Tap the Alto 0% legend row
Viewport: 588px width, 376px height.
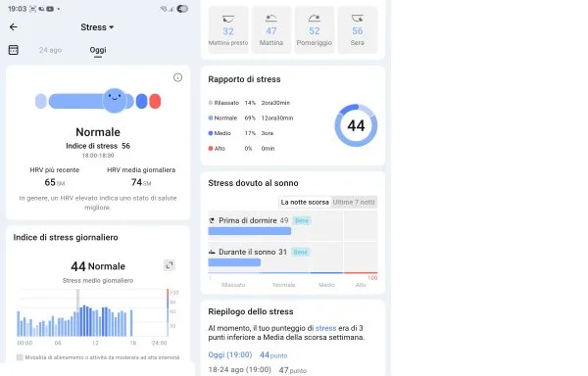241,148
